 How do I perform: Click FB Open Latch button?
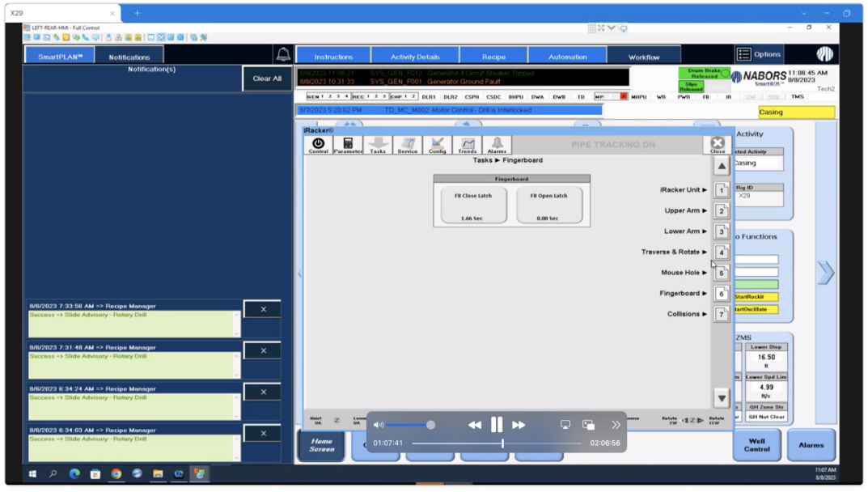[x=548, y=206]
